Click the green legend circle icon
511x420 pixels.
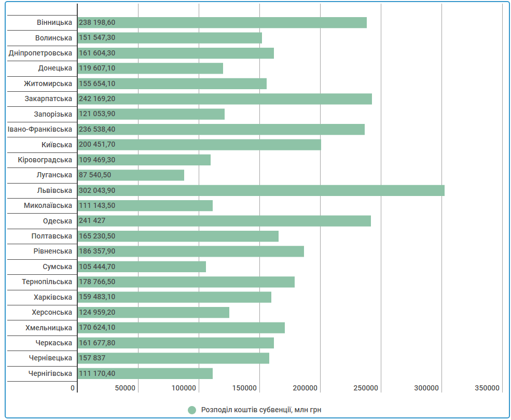[192, 410]
